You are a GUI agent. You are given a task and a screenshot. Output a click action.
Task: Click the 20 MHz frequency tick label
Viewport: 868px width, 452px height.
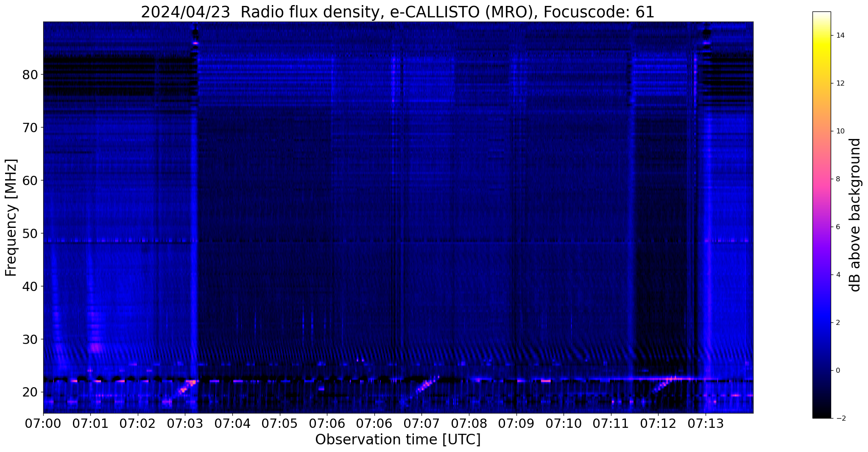click(30, 392)
